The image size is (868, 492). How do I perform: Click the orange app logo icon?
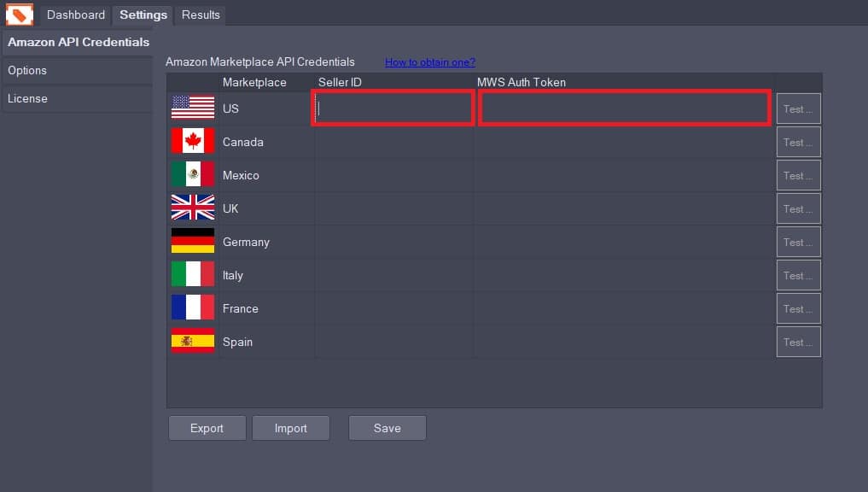20,15
